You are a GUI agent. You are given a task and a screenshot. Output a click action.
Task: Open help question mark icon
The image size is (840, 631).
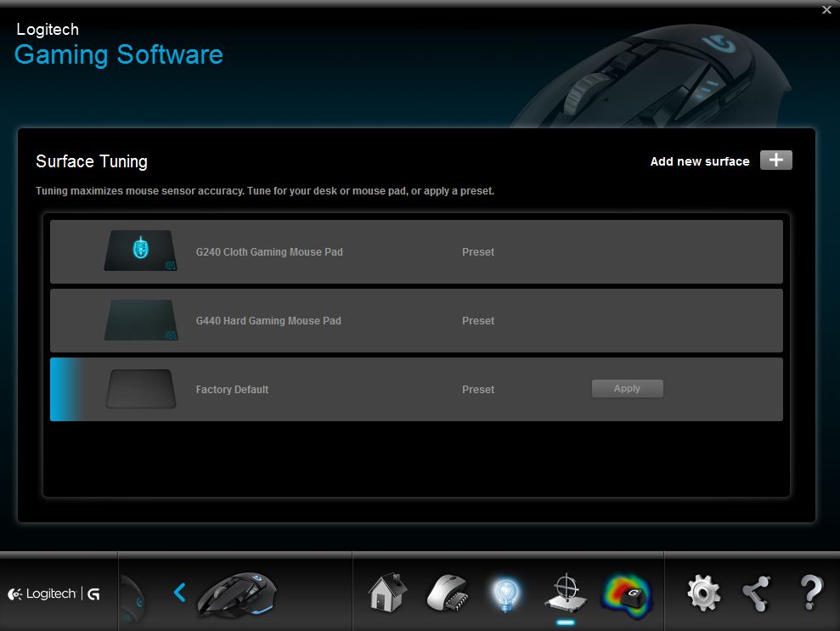coord(809,593)
